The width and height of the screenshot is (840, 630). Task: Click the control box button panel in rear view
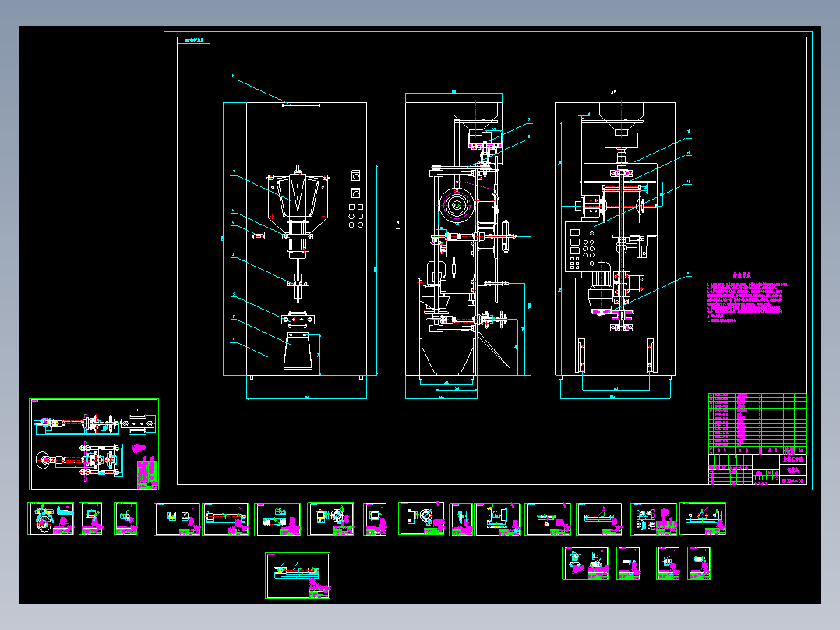click(x=581, y=248)
